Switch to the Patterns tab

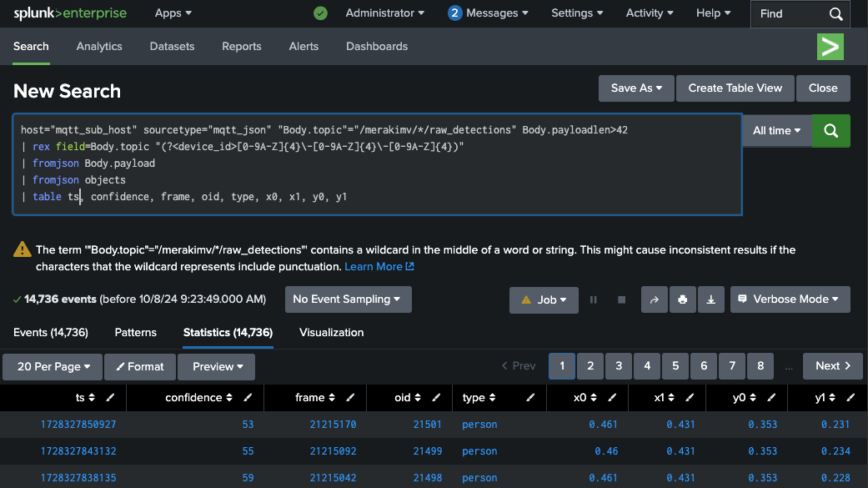(x=136, y=333)
